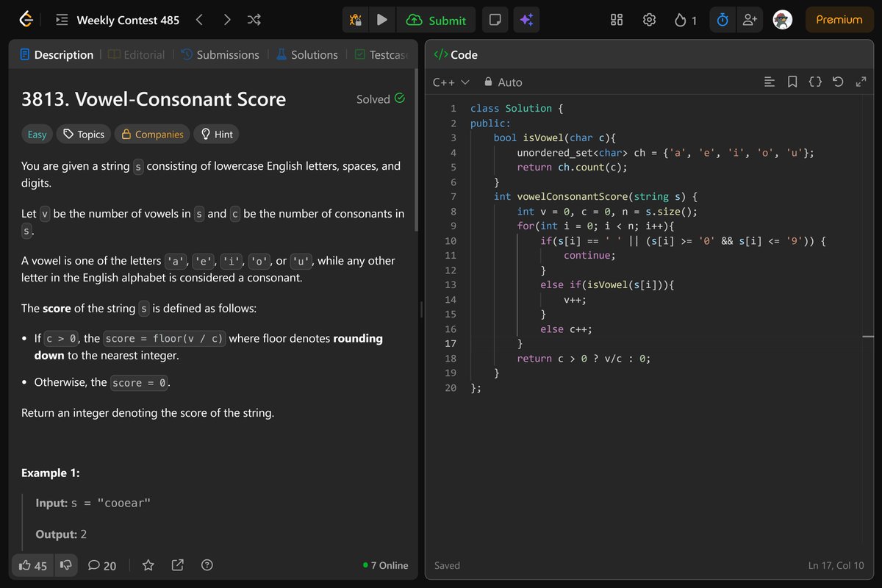Click the bookmark icon in editor toolbar
The image size is (882, 588).
click(x=792, y=82)
